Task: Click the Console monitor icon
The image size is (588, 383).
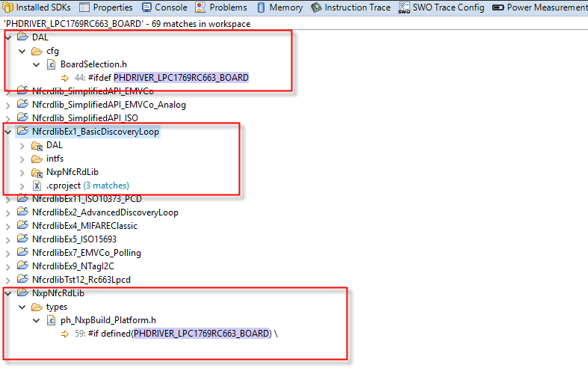Action: click(x=147, y=7)
